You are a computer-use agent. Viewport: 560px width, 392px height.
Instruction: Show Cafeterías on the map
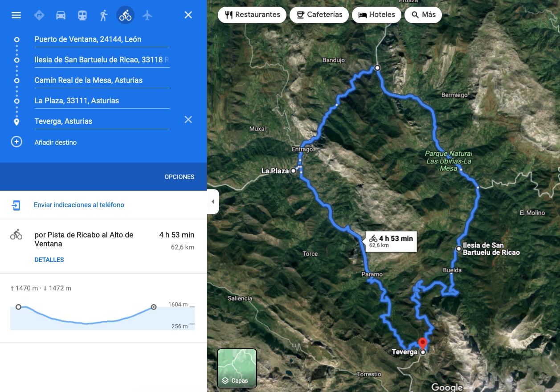(319, 15)
